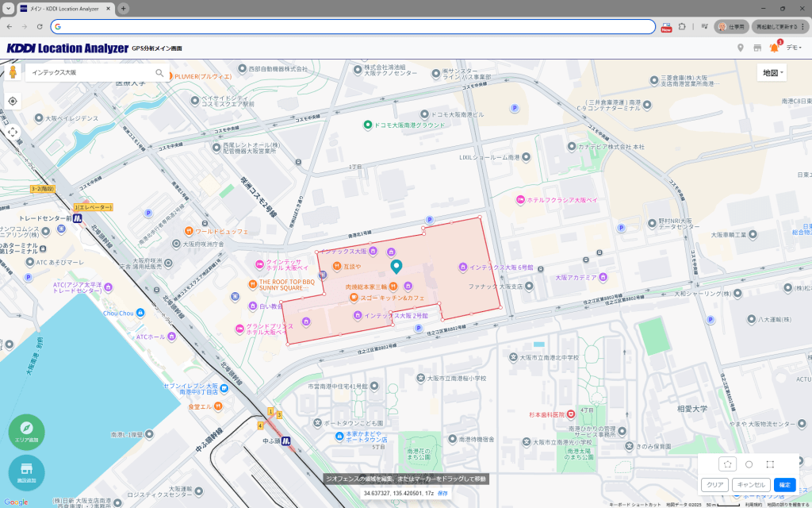Expand the 地図 map type dropdown
This screenshot has height=508, width=812.
click(x=772, y=73)
